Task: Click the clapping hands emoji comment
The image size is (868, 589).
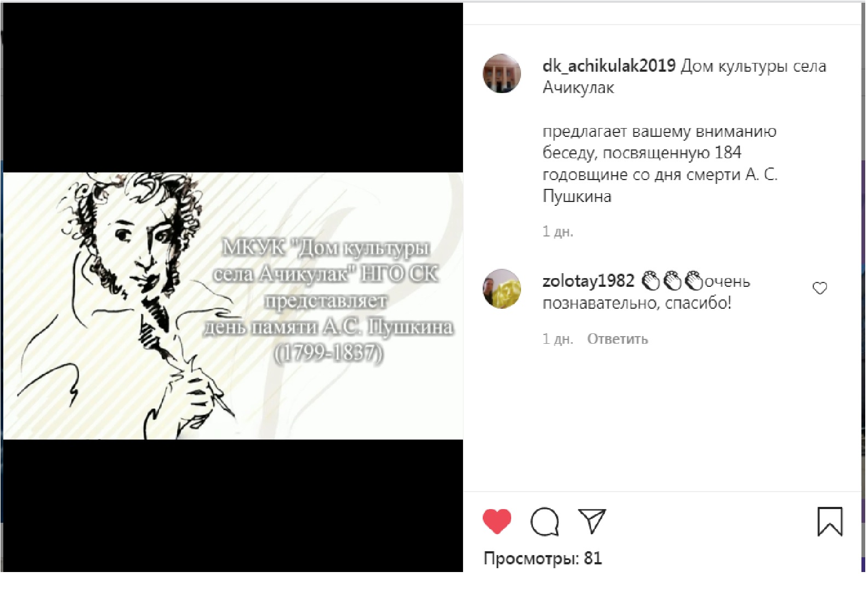Action: 672,281
